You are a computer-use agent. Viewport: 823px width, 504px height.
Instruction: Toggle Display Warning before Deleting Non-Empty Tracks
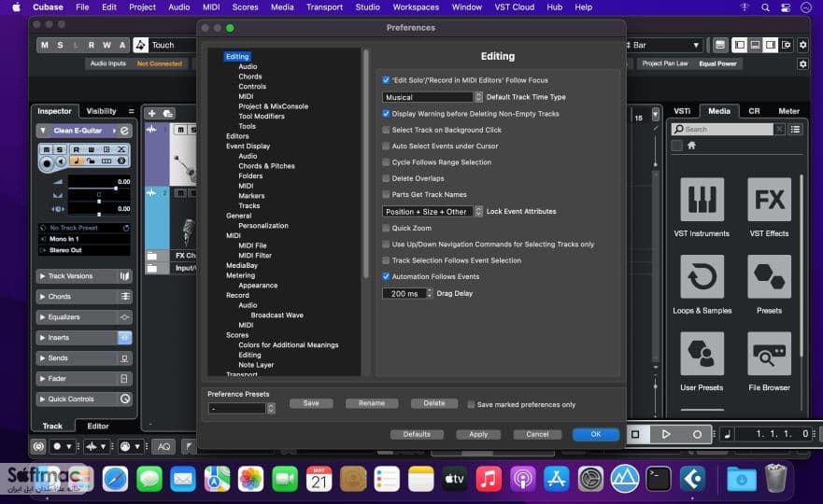click(386, 114)
